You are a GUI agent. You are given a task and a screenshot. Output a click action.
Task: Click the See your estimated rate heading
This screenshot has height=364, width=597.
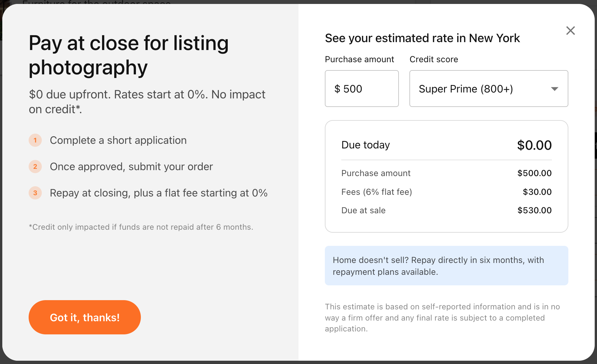pos(422,38)
